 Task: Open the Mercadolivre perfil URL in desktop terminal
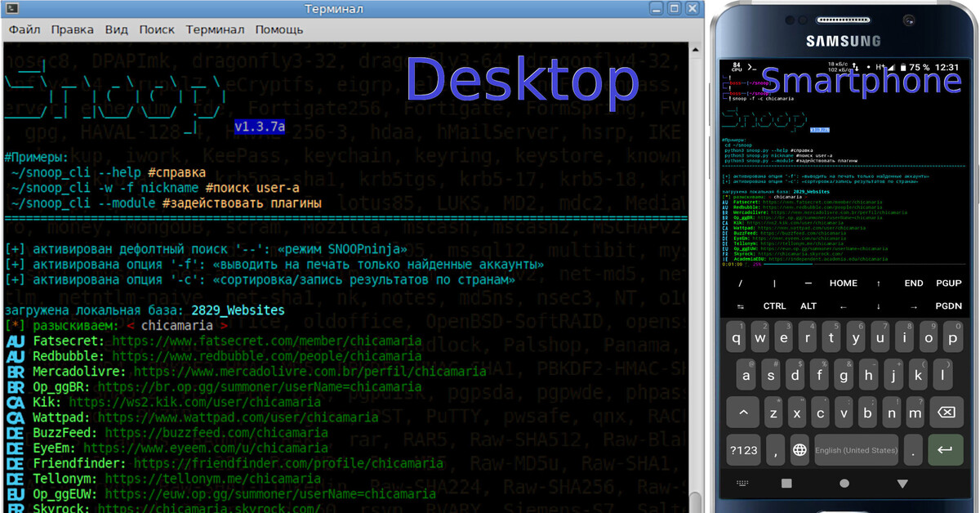click(x=310, y=372)
